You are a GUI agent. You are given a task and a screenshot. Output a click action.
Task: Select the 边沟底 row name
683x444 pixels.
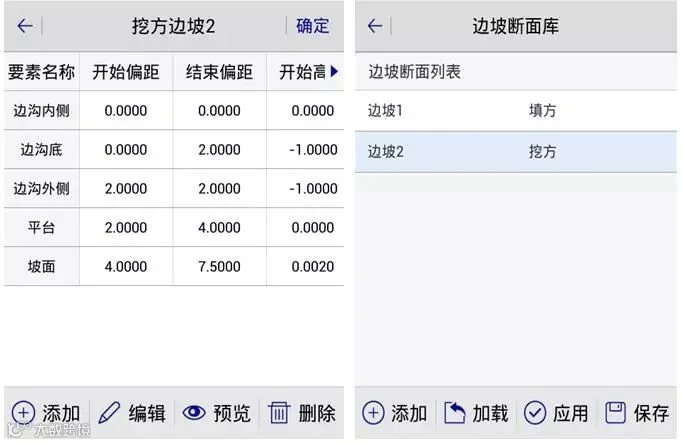pos(41,149)
